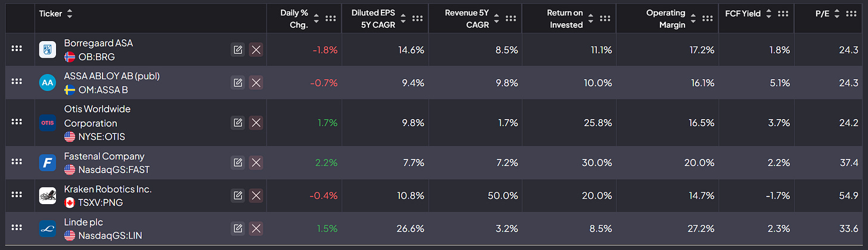Open FCF Yield column grip menu
The image size is (868, 250).
click(x=783, y=13)
